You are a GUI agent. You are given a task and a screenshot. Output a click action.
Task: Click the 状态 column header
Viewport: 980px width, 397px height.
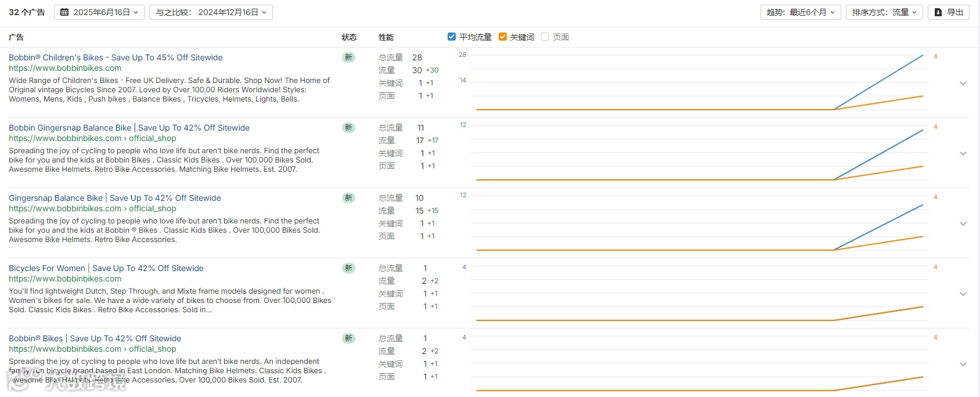(x=349, y=37)
